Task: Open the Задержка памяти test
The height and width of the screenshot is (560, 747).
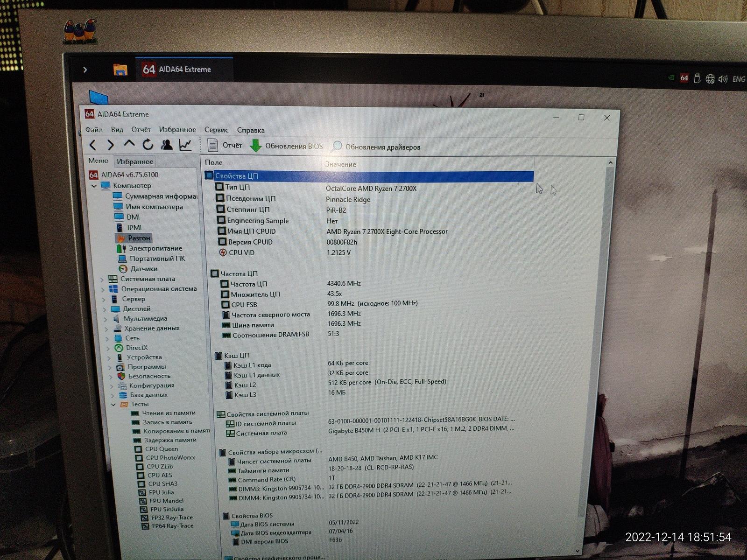Action: (165, 440)
